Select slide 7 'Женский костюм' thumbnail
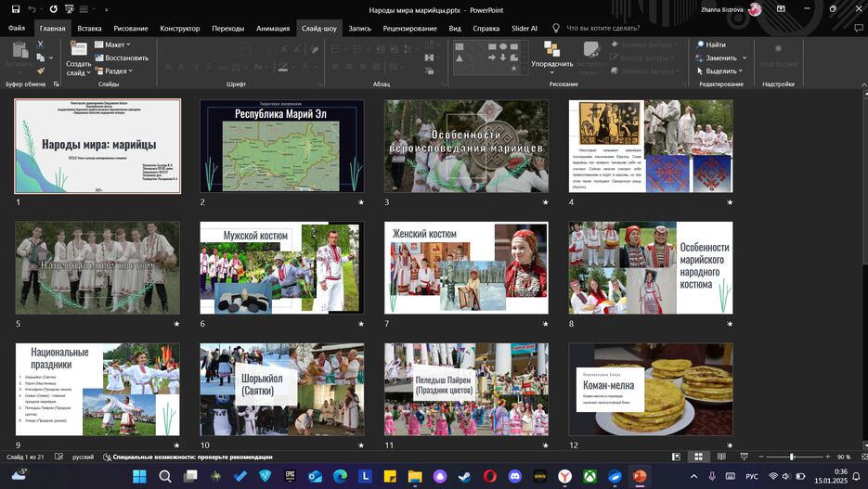868x489 pixels. [466, 268]
